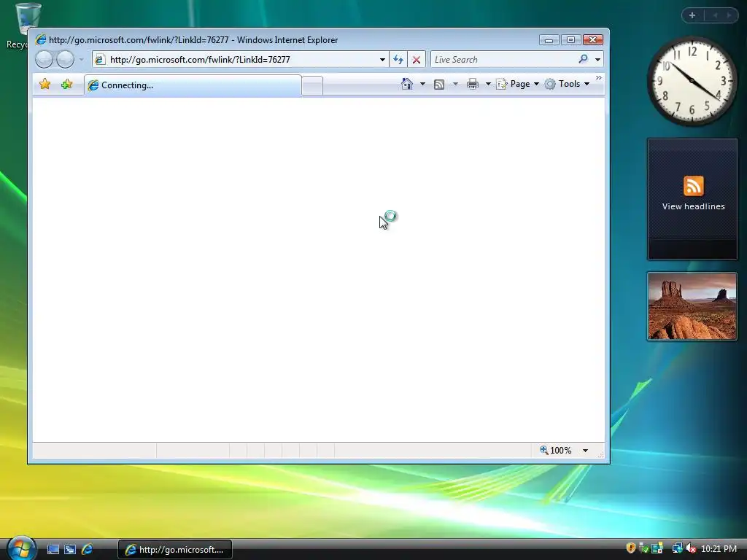This screenshot has width=747, height=560.
Task: Show more toolbar commands chevron
Action: click(599, 77)
